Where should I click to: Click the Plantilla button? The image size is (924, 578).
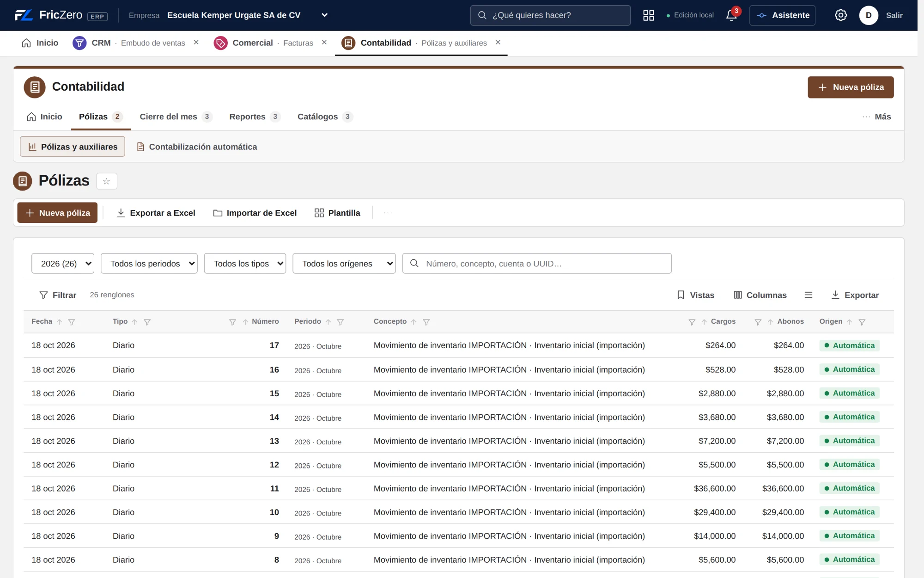337,213
